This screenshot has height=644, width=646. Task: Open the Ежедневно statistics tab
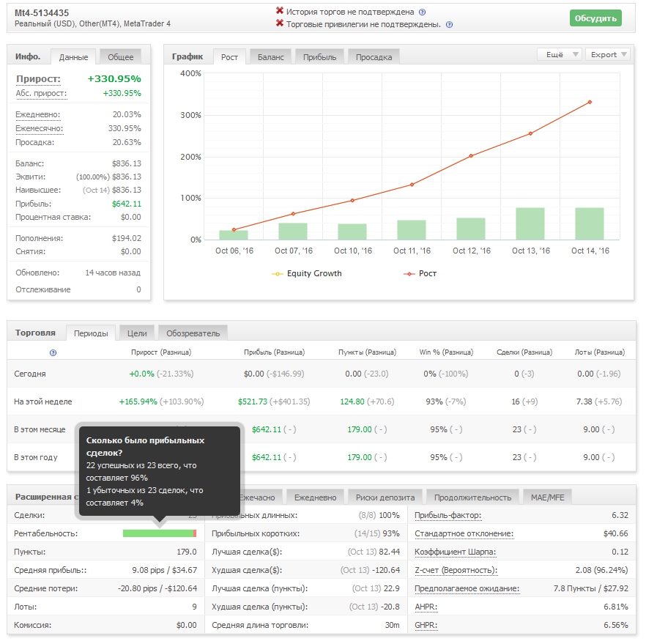[x=315, y=497]
